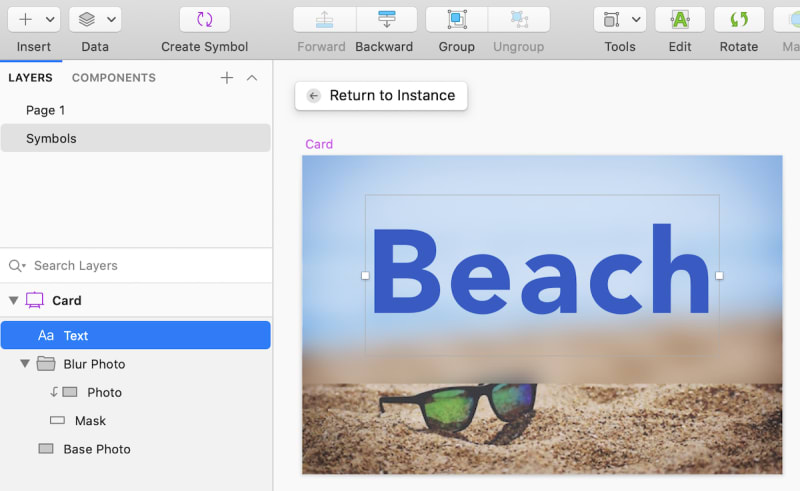Click the Create Symbol icon
The width and height of the screenshot is (800, 491).
[205, 19]
